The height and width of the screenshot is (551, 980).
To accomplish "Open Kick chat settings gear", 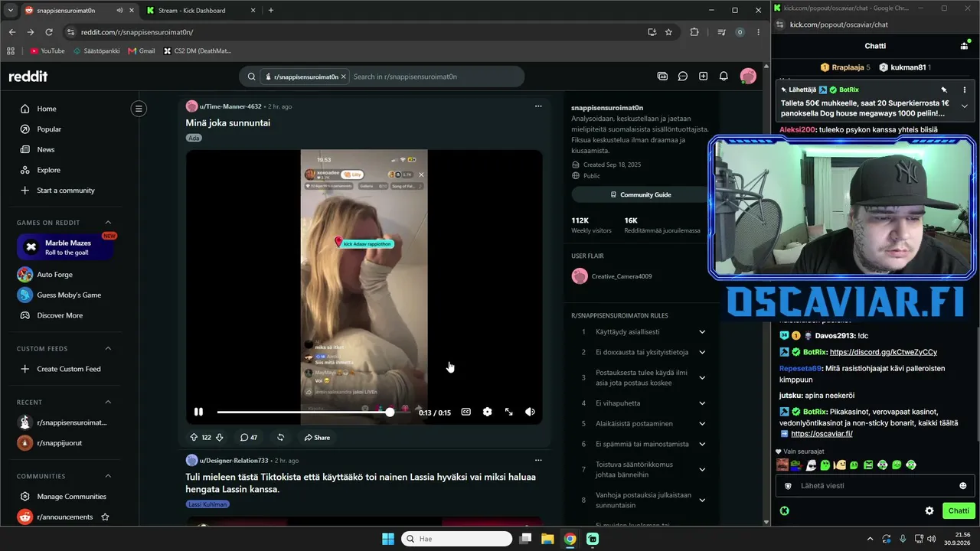I will click(929, 510).
